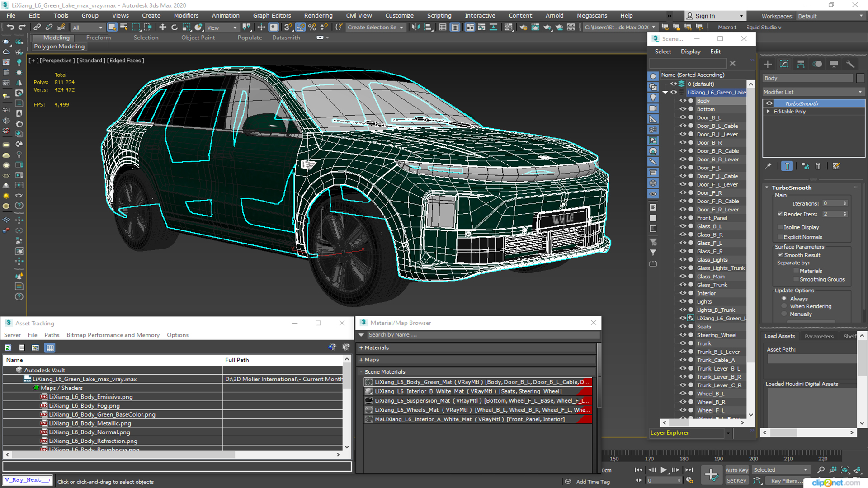This screenshot has height=488, width=868.
Task: Click Display Lights filter in Scene Explorer
Action: [x=653, y=98]
